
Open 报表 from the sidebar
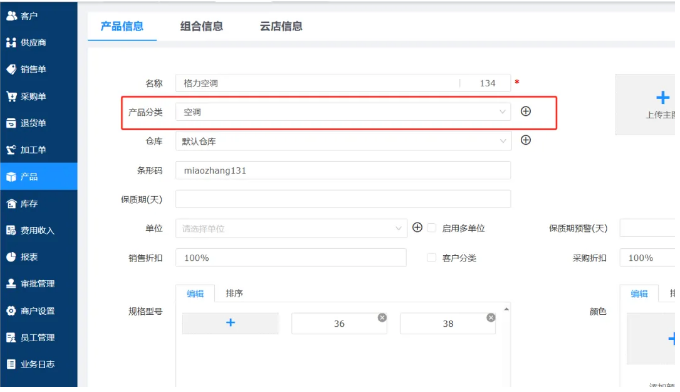coord(39,257)
